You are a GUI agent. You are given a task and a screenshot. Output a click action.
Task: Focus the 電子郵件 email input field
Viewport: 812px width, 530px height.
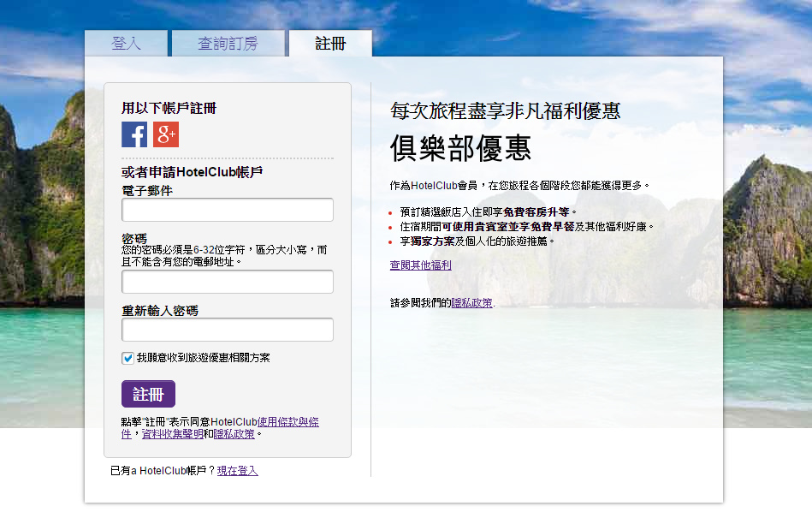227,209
